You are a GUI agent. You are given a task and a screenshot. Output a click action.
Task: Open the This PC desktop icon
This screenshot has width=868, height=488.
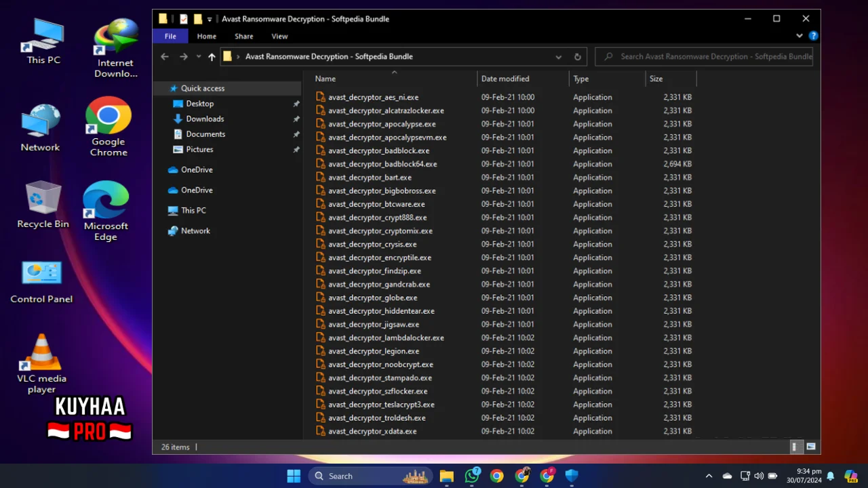43,41
